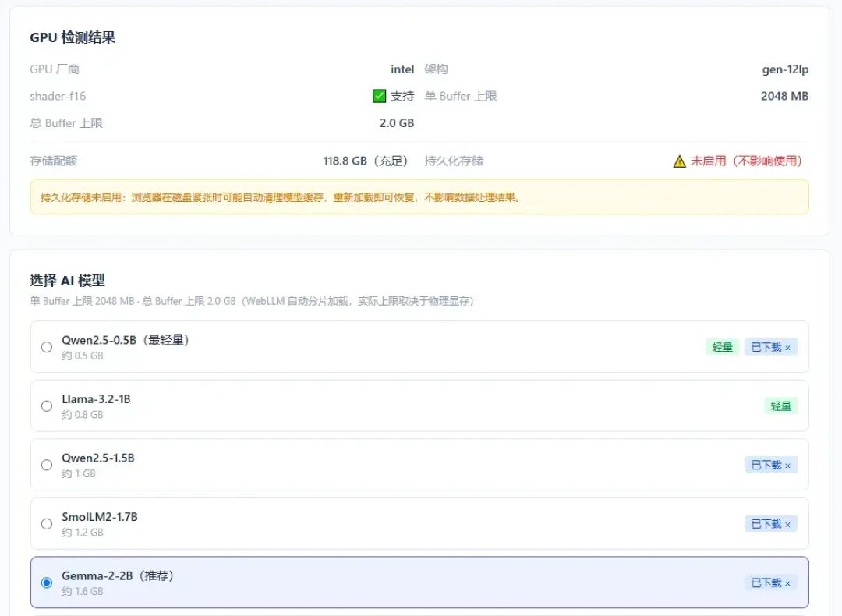
Task: Click the WebLLM buffer limit description line
Action: point(251,301)
